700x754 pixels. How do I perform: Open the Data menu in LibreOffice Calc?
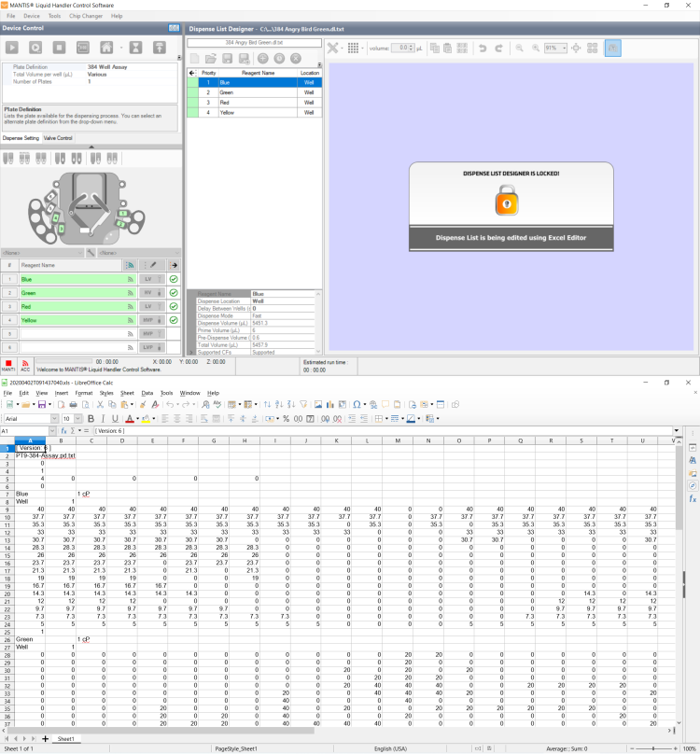(147, 393)
